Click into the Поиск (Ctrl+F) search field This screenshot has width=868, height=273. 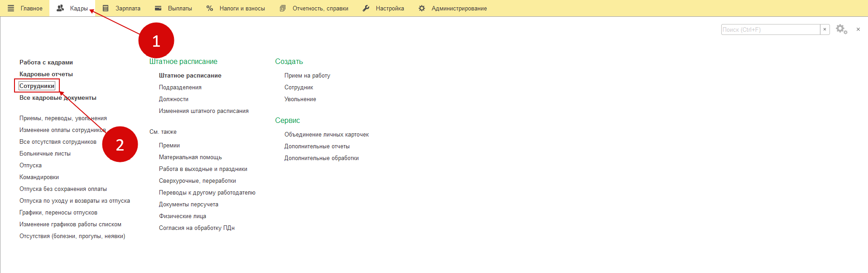pyautogui.click(x=770, y=29)
